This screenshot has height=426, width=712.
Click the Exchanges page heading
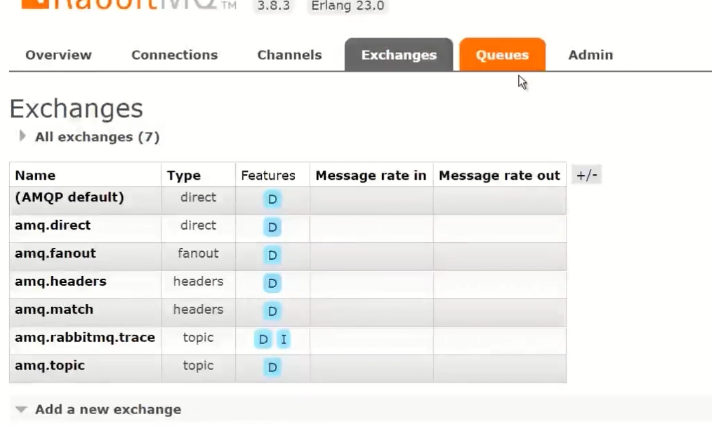(x=76, y=109)
